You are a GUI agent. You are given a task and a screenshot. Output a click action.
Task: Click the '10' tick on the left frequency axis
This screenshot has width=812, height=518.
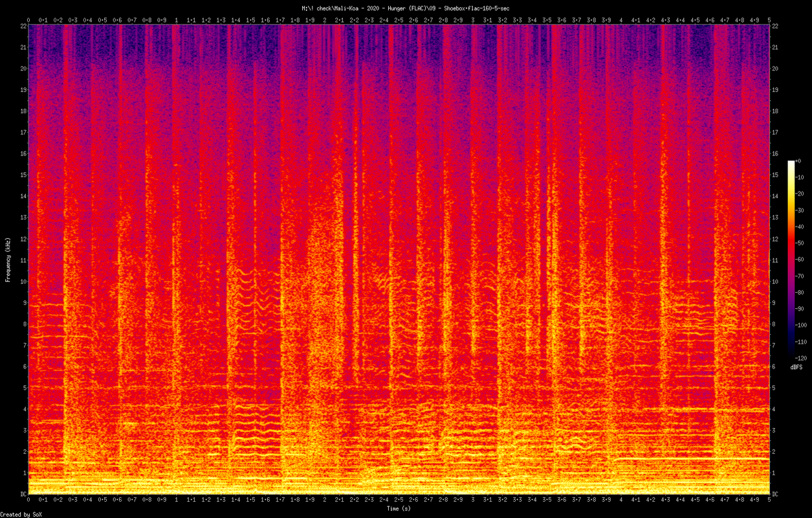[23, 282]
